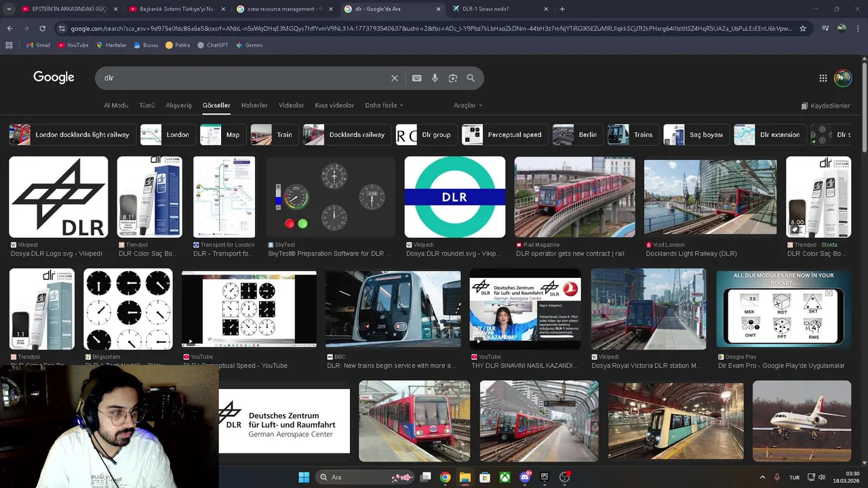Image resolution: width=868 pixels, height=488 pixels.
Task: Search by image with the Lens icon
Action: (453, 78)
